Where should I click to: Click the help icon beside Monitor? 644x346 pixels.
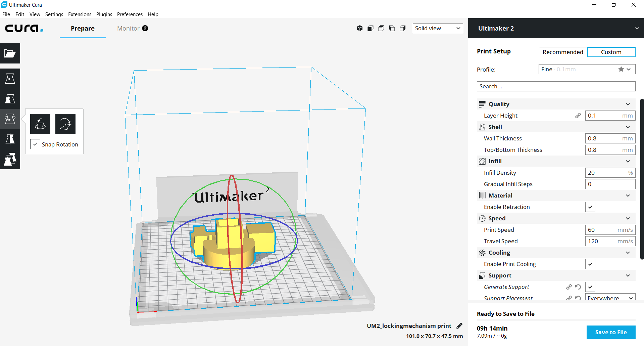click(145, 28)
